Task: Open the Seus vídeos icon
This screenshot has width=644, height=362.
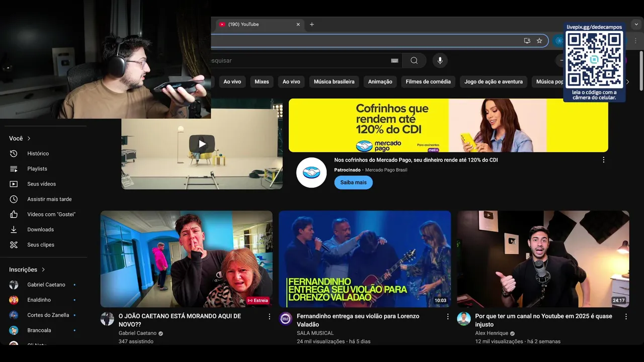Action: pyautogui.click(x=14, y=184)
